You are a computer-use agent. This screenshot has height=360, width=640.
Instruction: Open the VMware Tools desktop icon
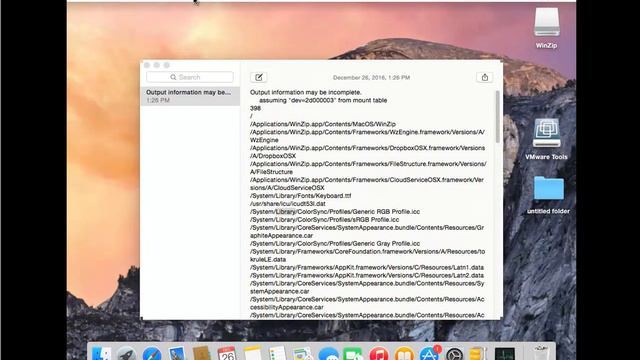click(547, 139)
